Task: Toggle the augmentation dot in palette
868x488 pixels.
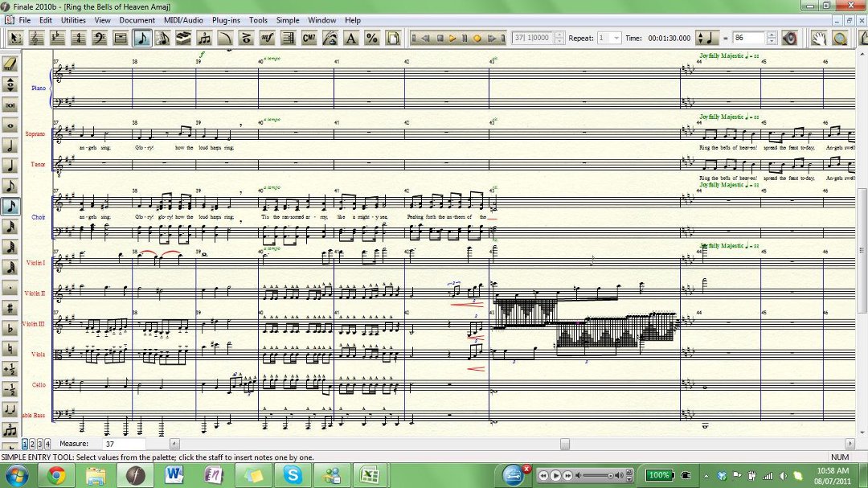Action: (10, 288)
